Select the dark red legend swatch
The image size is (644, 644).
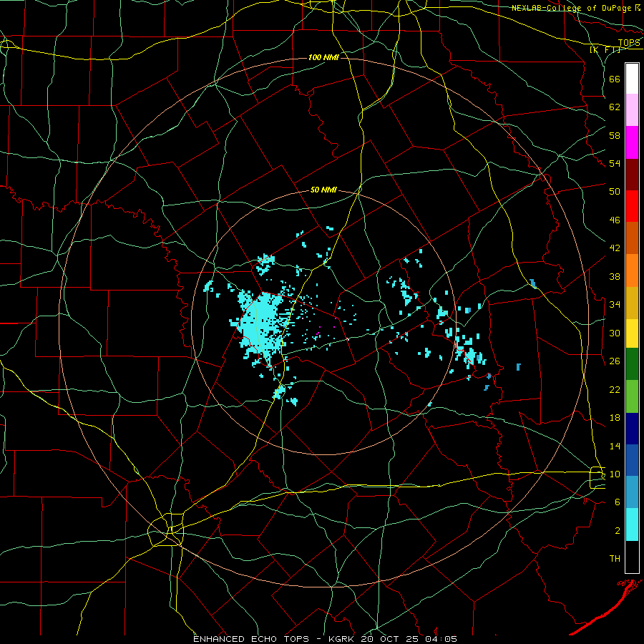tap(632, 174)
